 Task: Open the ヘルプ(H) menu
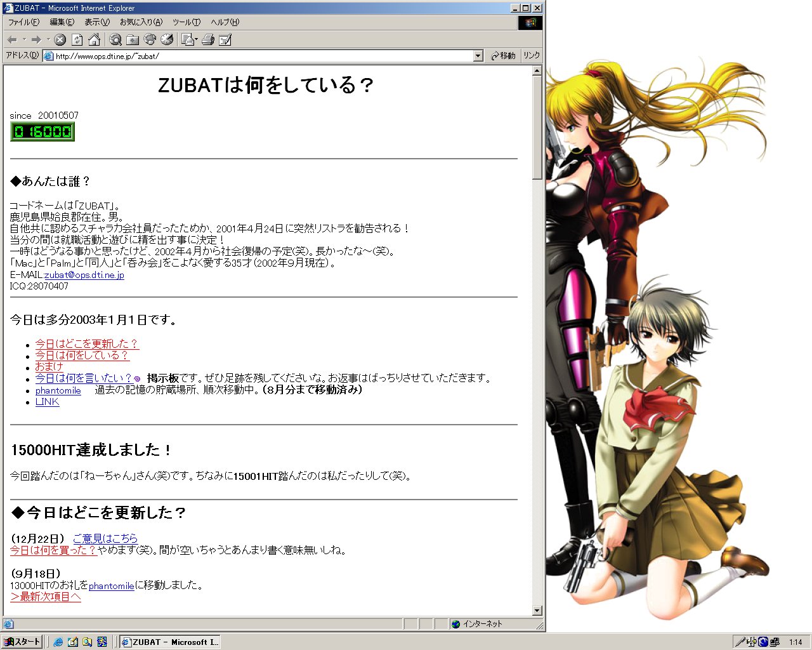(225, 22)
